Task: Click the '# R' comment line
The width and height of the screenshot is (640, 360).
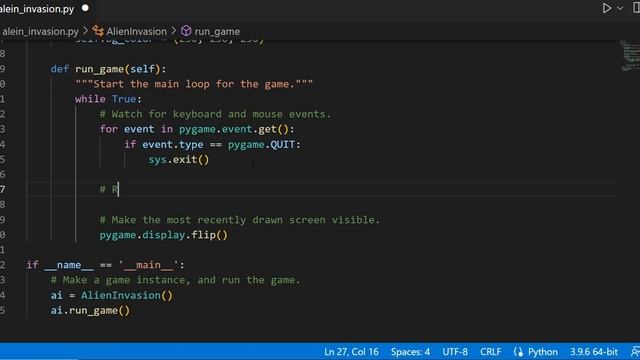Action: tap(109, 189)
